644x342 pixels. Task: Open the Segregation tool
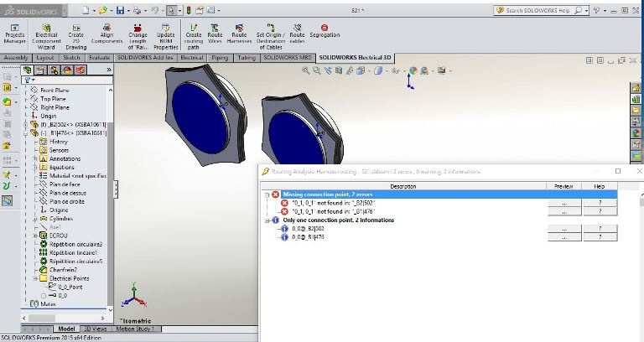325,31
